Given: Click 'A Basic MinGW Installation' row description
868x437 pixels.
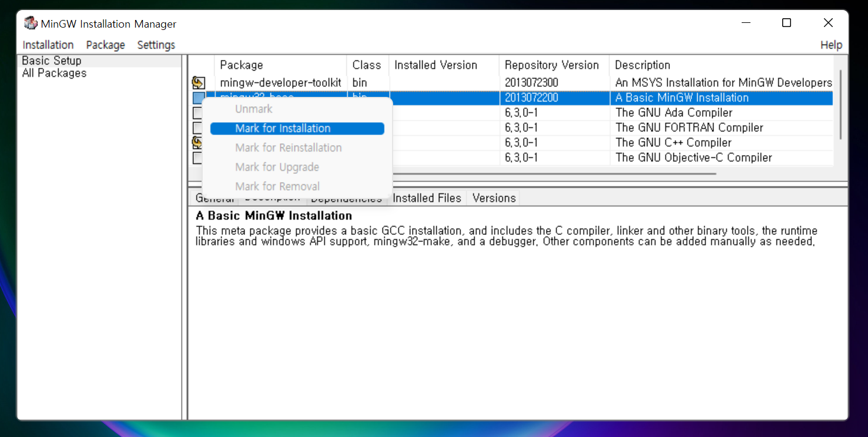Looking at the screenshot, I should 682,98.
